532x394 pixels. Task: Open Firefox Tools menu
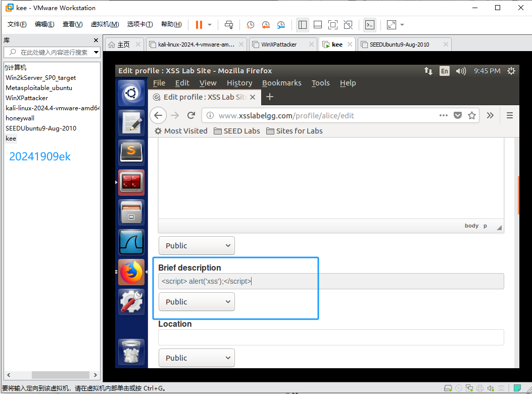tap(321, 83)
